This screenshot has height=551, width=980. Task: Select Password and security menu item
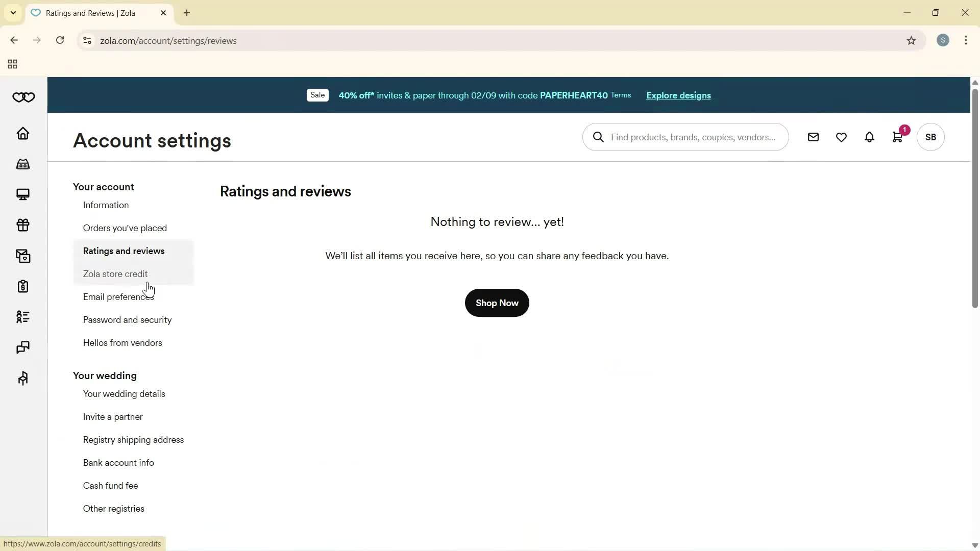(127, 320)
